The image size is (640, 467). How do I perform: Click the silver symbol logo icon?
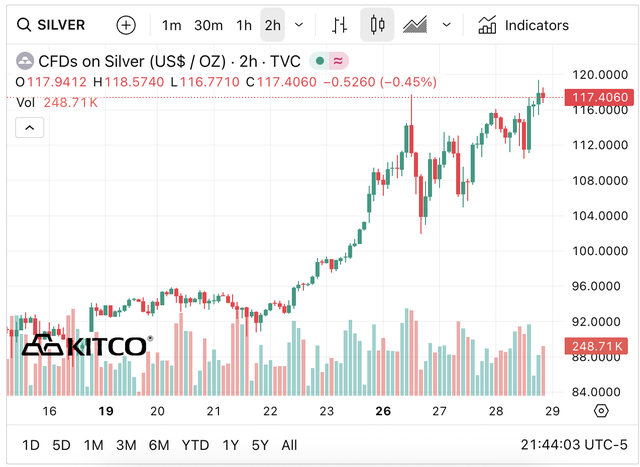[x=25, y=61]
